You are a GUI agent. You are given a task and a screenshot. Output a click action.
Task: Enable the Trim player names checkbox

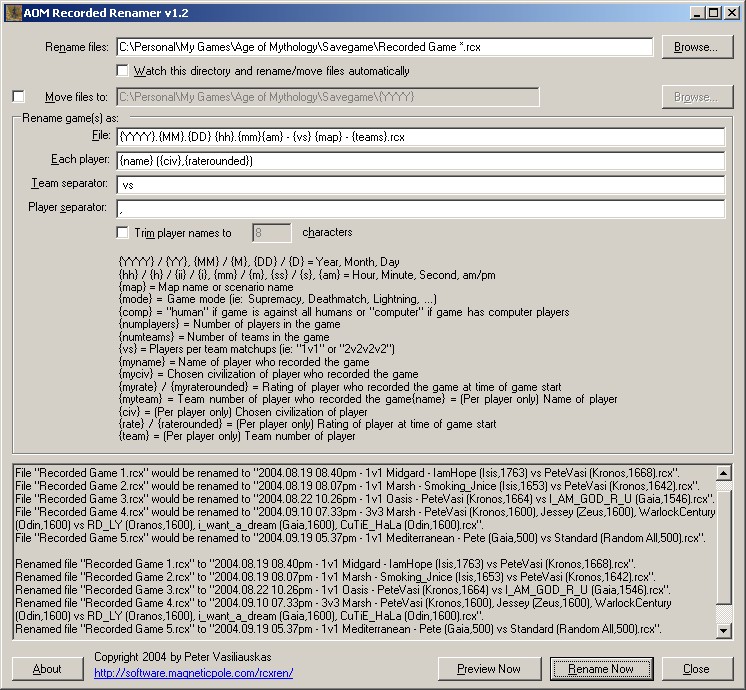point(123,233)
